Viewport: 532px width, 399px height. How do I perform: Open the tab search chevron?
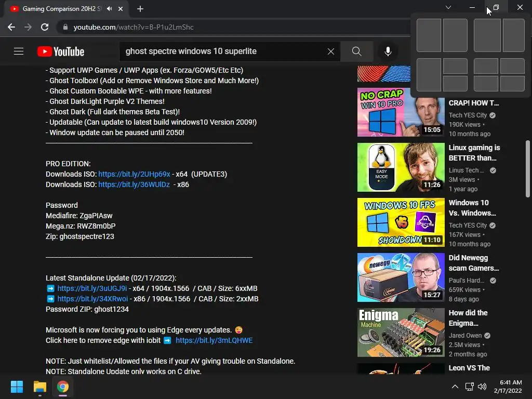click(448, 7)
